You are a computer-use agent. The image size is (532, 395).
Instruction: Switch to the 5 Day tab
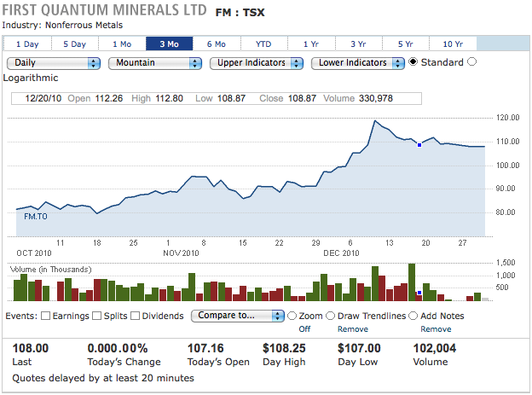[x=75, y=44]
